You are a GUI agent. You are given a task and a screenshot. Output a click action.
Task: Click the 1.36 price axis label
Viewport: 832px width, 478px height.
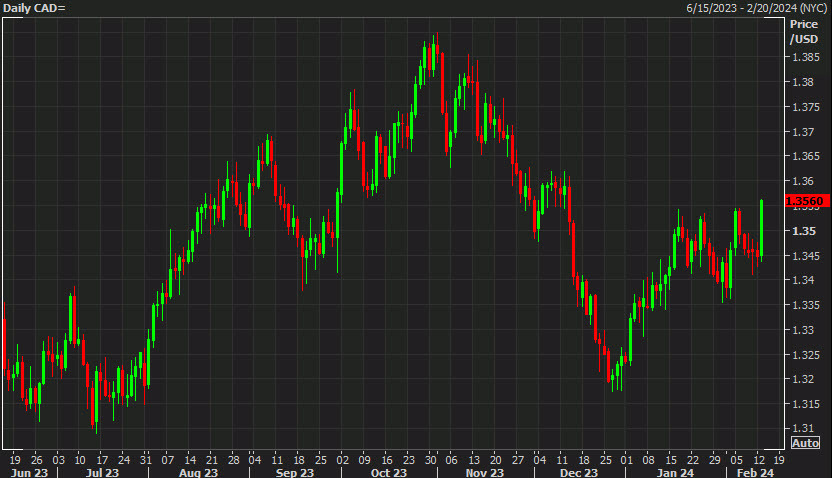point(803,181)
